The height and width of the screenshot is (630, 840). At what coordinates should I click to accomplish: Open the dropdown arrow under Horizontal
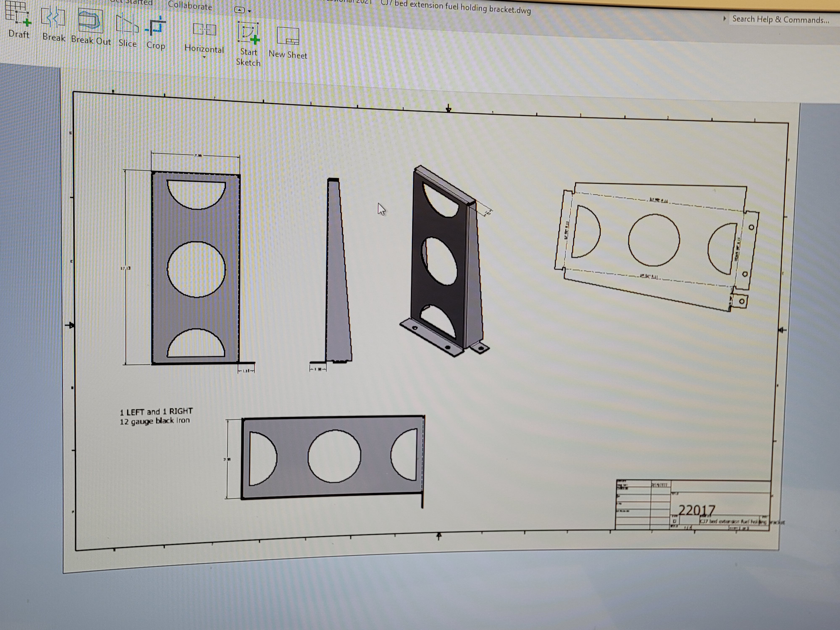coord(204,57)
